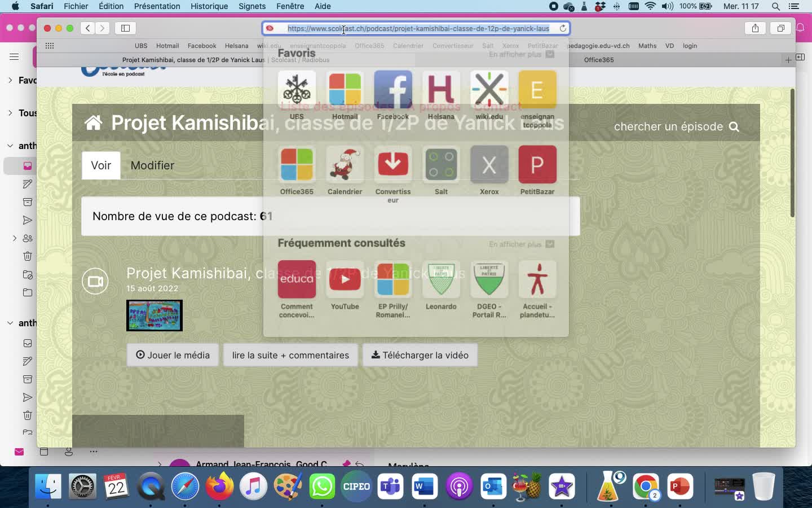
Task: Open the Historique menu
Action: tap(209, 6)
